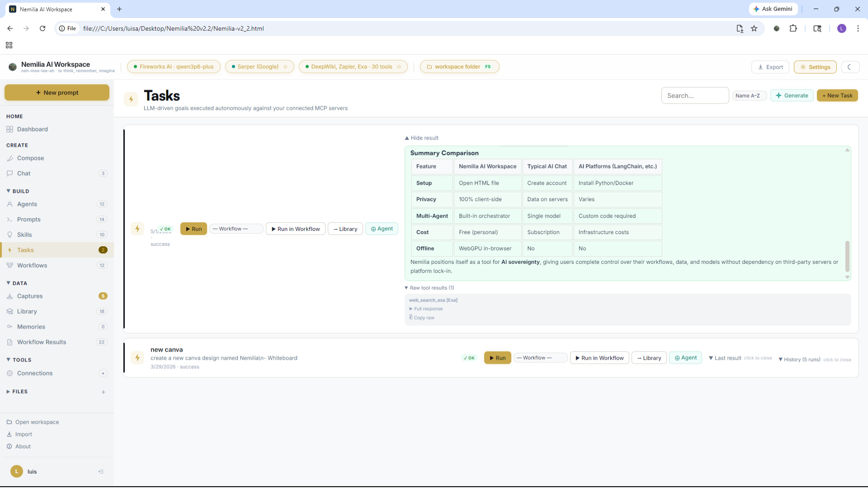868x488 pixels.
Task: Click Ask Gemini in the browser title bar
Action: click(x=774, y=9)
